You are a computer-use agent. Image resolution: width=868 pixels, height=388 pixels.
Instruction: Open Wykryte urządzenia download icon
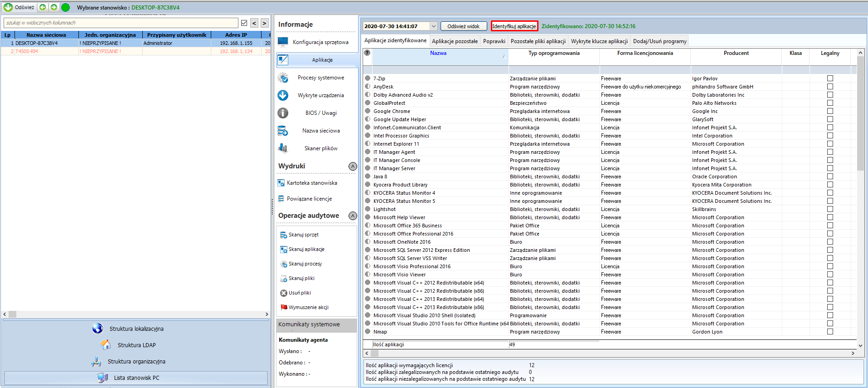283,95
